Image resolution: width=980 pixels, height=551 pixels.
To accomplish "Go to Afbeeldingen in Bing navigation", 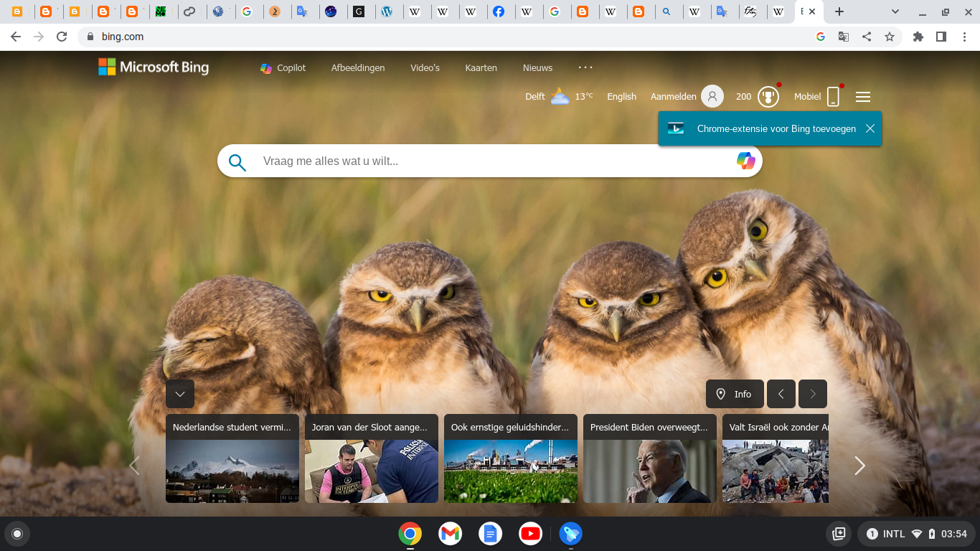I will click(358, 68).
